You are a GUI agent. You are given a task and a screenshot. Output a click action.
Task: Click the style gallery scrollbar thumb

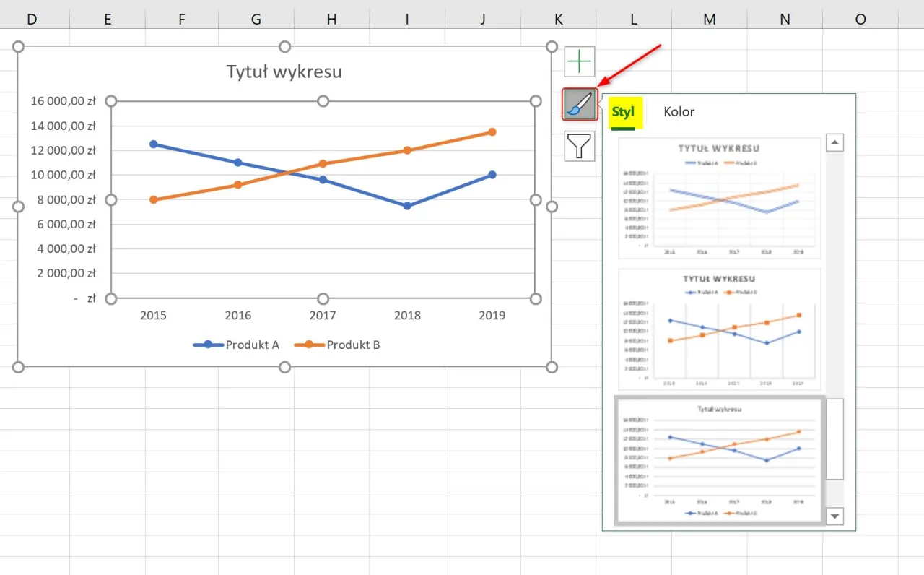[x=834, y=439]
